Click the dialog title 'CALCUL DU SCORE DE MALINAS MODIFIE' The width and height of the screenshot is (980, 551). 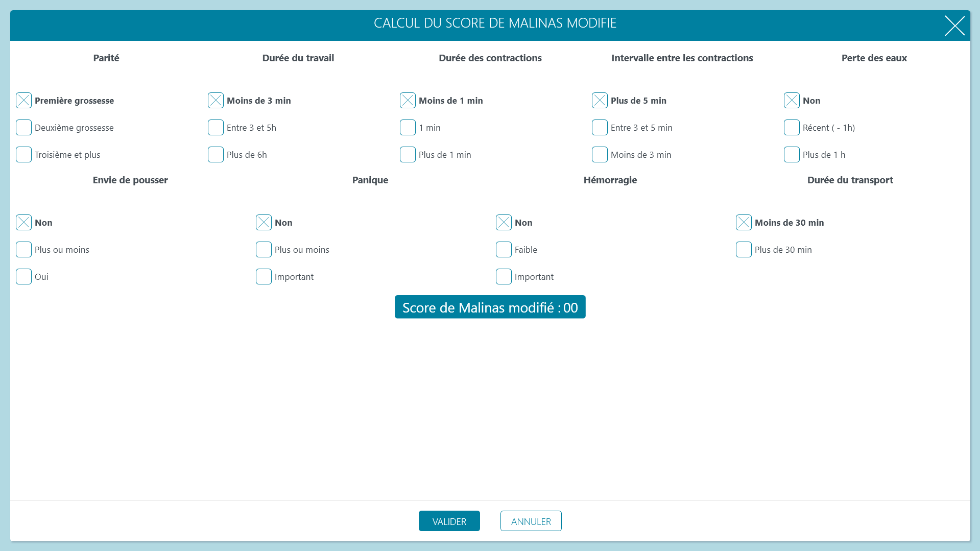pyautogui.click(x=495, y=23)
